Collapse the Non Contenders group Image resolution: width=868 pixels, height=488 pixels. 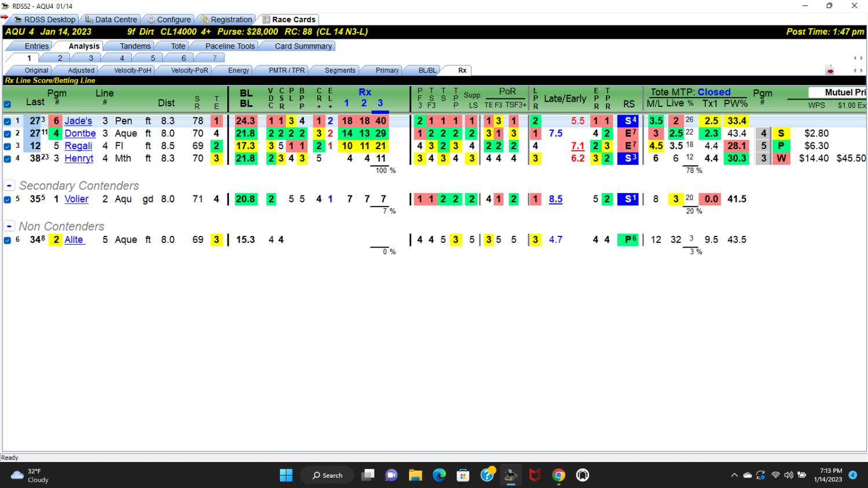pos(9,226)
